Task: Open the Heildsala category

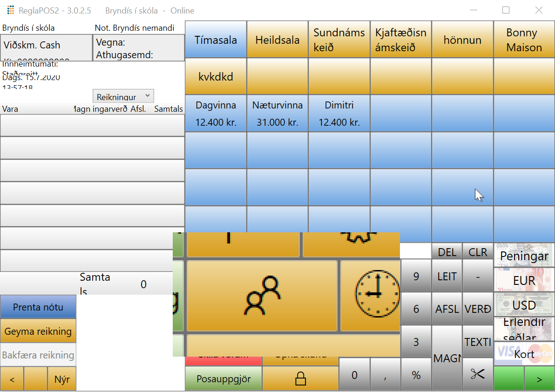Action: [277, 40]
